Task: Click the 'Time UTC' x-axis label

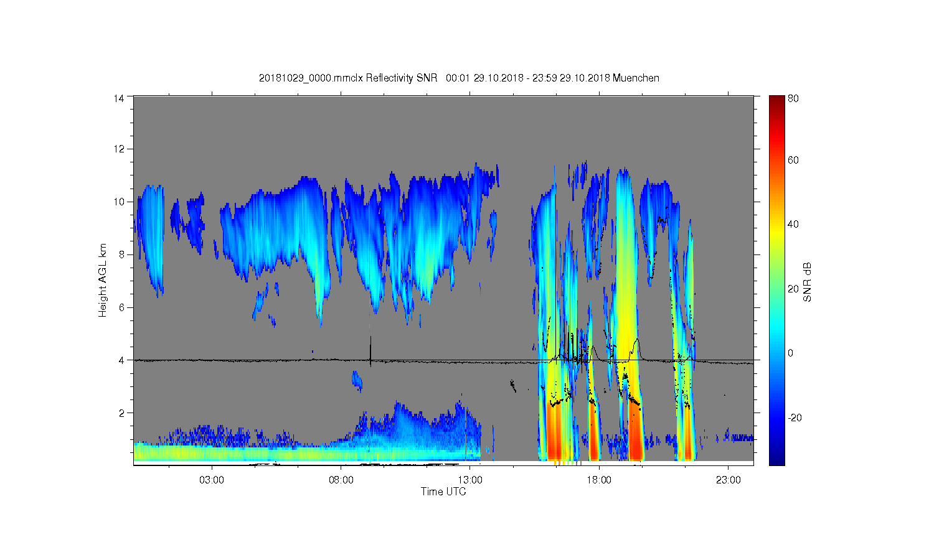Action: 443,492
